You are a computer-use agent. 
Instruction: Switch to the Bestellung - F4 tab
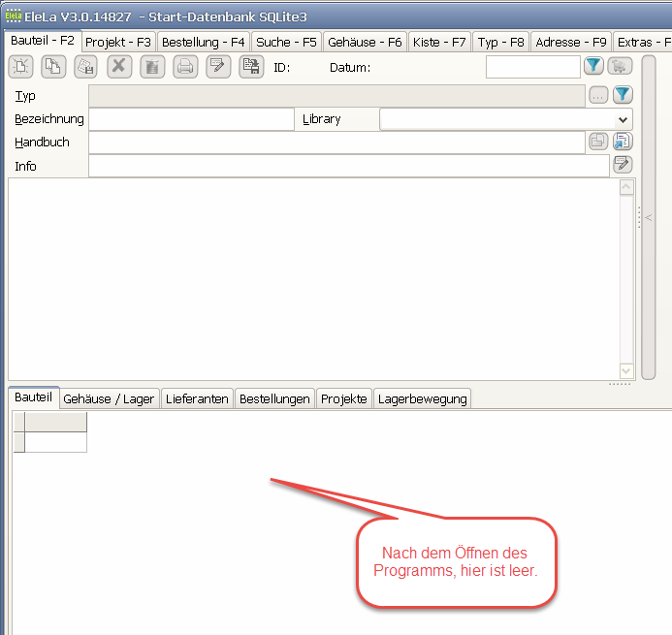pyautogui.click(x=203, y=42)
